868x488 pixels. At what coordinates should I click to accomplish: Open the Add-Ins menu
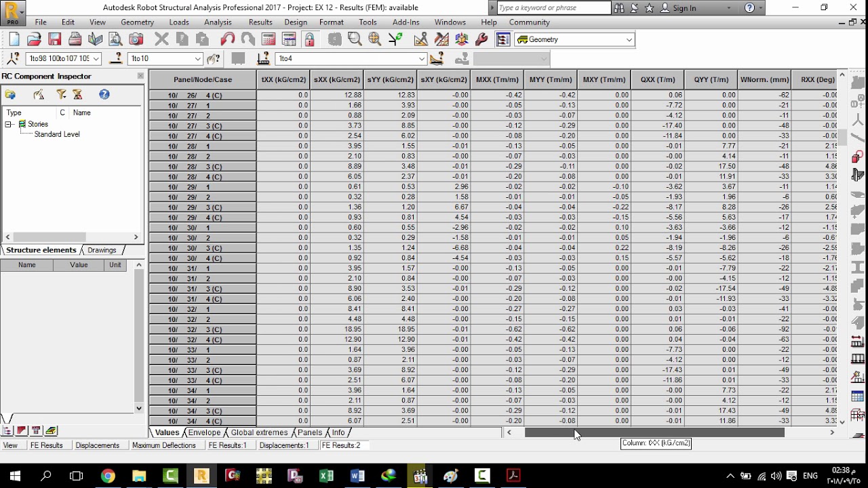click(406, 22)
